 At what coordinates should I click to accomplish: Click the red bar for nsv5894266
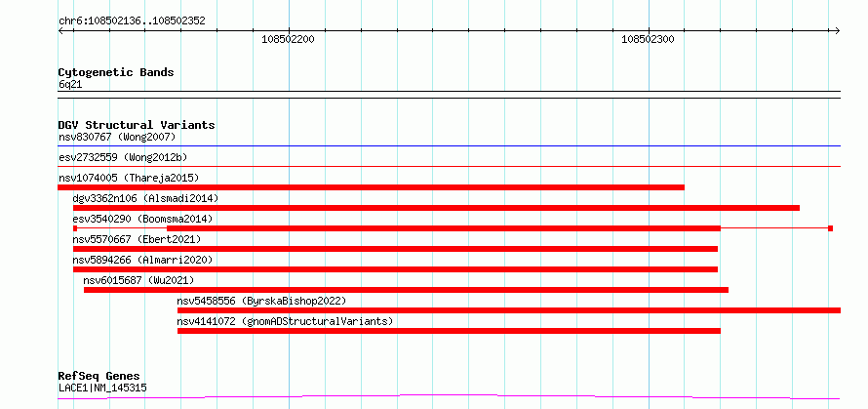coord(395,269)
